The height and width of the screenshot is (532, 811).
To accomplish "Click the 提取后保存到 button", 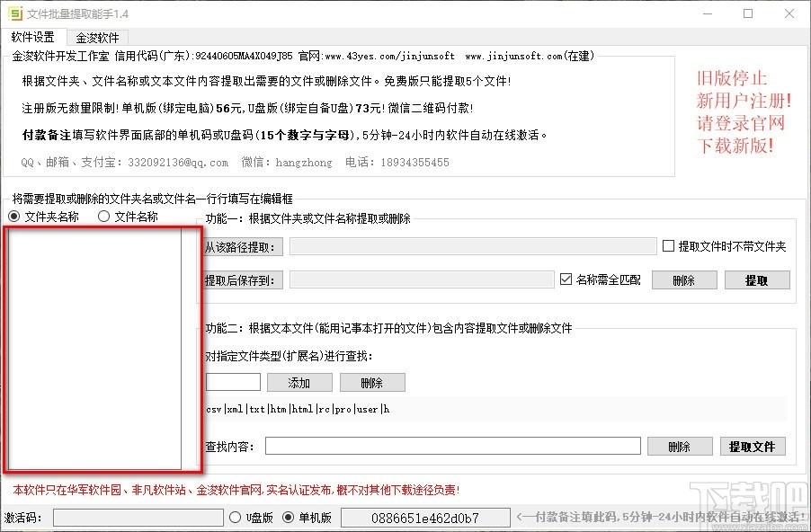I will pyautogui.click(x=243, y=280).
